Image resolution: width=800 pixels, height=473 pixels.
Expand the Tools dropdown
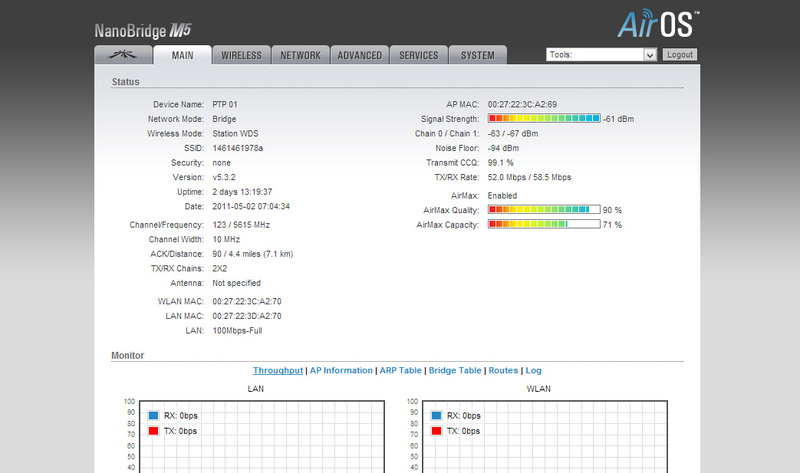[x=601, y=55]
